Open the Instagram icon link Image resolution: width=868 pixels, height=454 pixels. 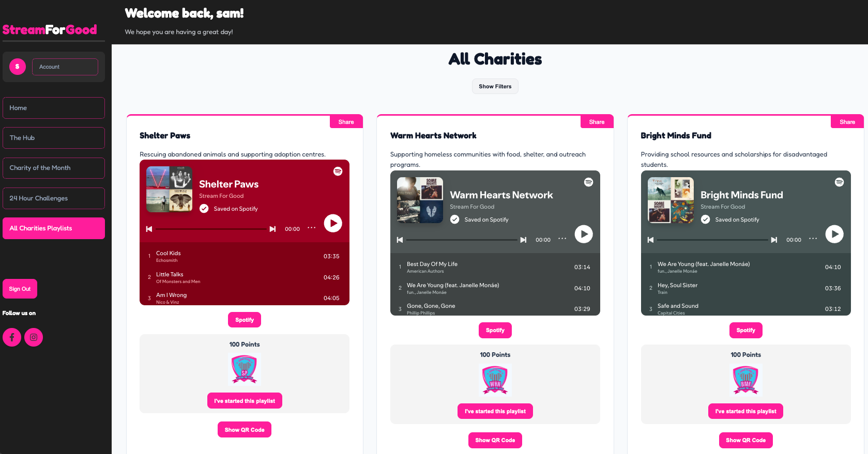click(34, 337)
